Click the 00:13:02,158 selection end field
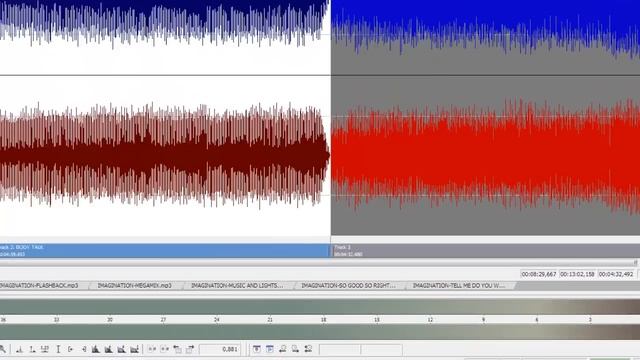 (x=577, y=274)
